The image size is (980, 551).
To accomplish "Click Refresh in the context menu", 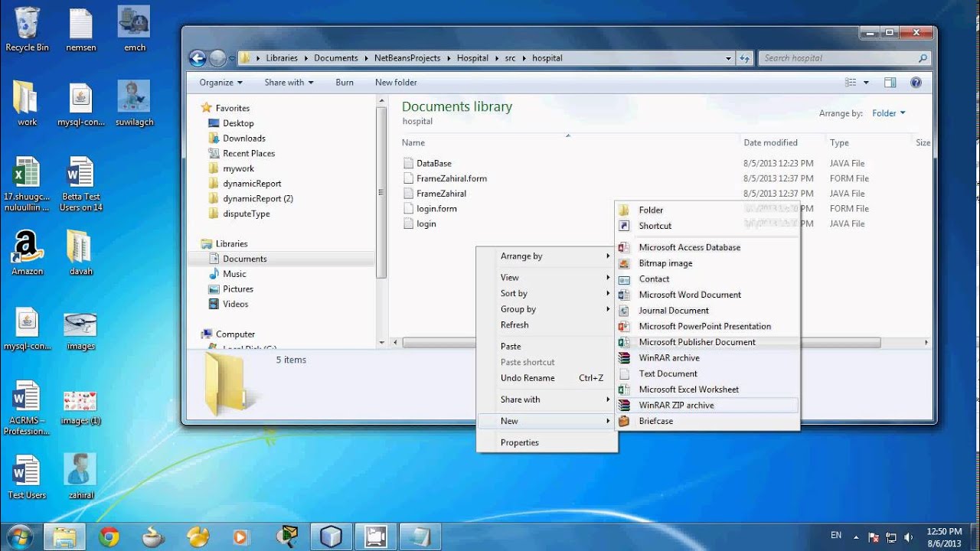I will coord(546,324).
